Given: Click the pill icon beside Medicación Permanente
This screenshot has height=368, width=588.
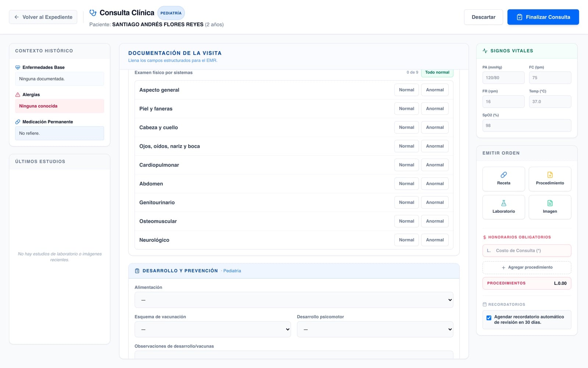Looking at the screenshot, I should [x=18, y=122].
